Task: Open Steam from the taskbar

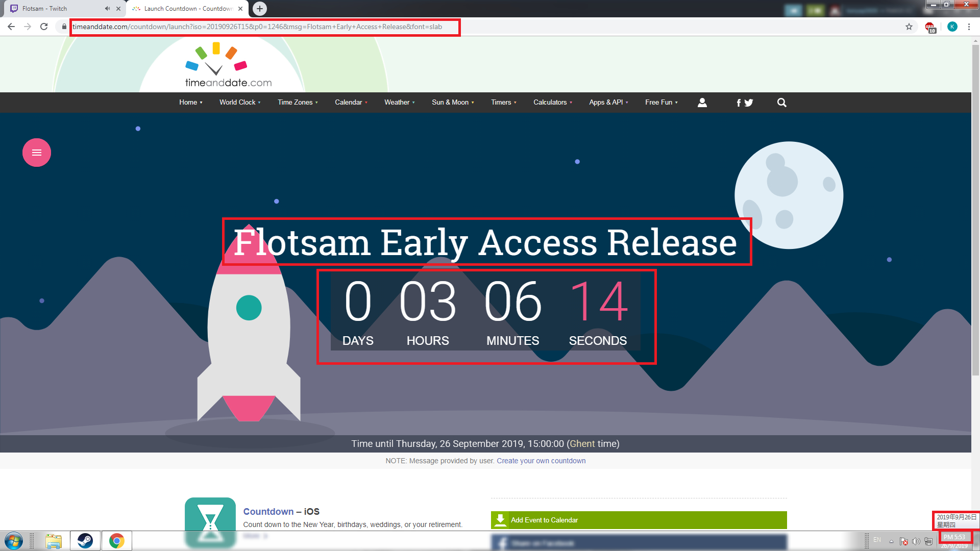Action: coord(85,541)
